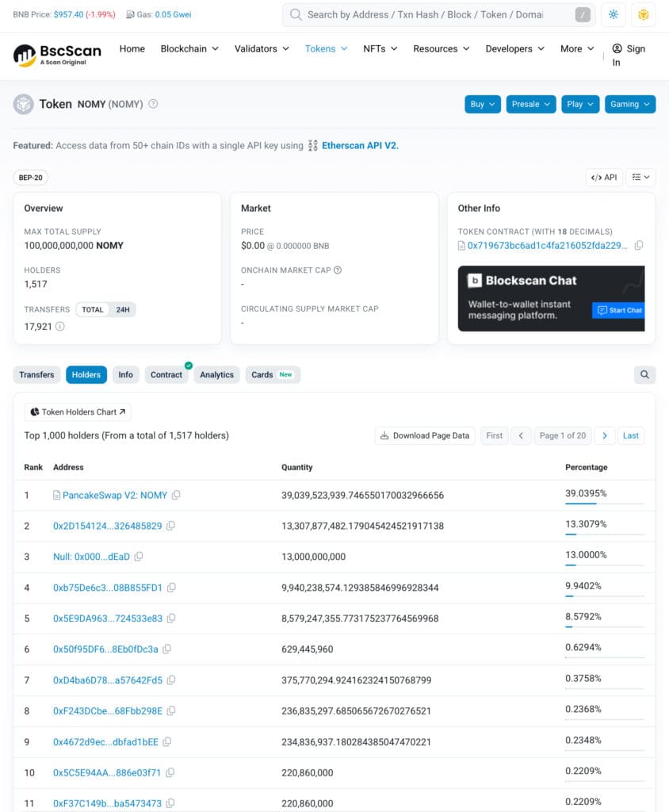
Task: Copy the PancakeSwap V2: NOMY address
Action: (174, 495)
